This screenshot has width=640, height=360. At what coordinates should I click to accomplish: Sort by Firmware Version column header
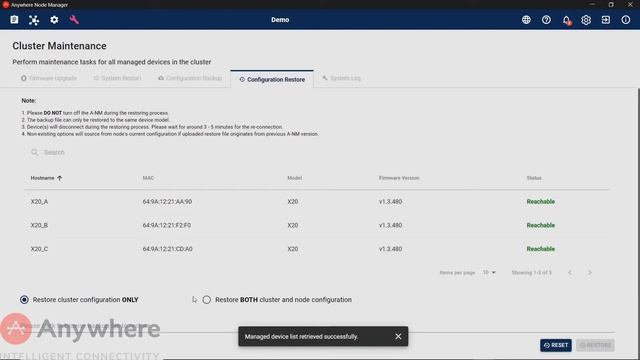(399, 178)
